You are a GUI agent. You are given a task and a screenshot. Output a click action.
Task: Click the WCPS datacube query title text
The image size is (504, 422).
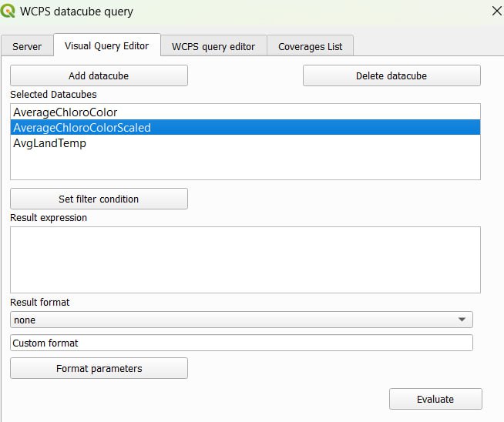pyautogui.click(x=79, y=12)
